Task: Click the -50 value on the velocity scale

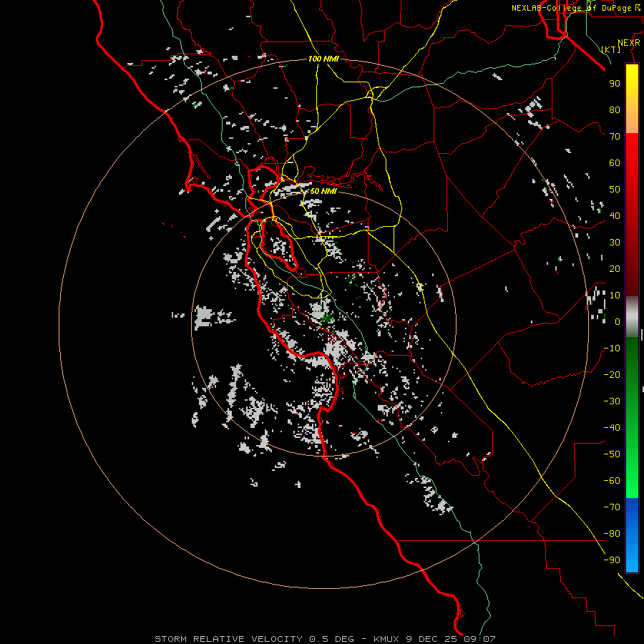Action: click(612, 454)
